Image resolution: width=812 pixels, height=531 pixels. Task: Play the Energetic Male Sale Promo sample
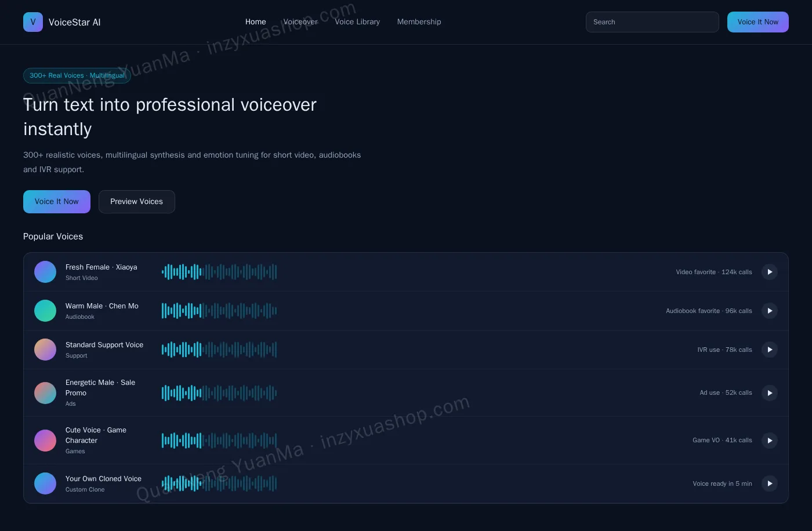point(770,393)
